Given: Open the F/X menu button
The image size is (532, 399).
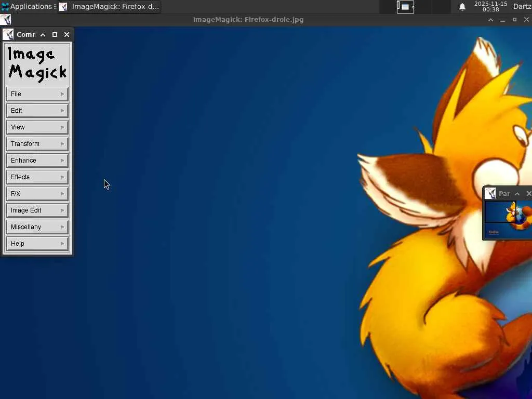Looking at the screenshot, I should coord(37,194).
